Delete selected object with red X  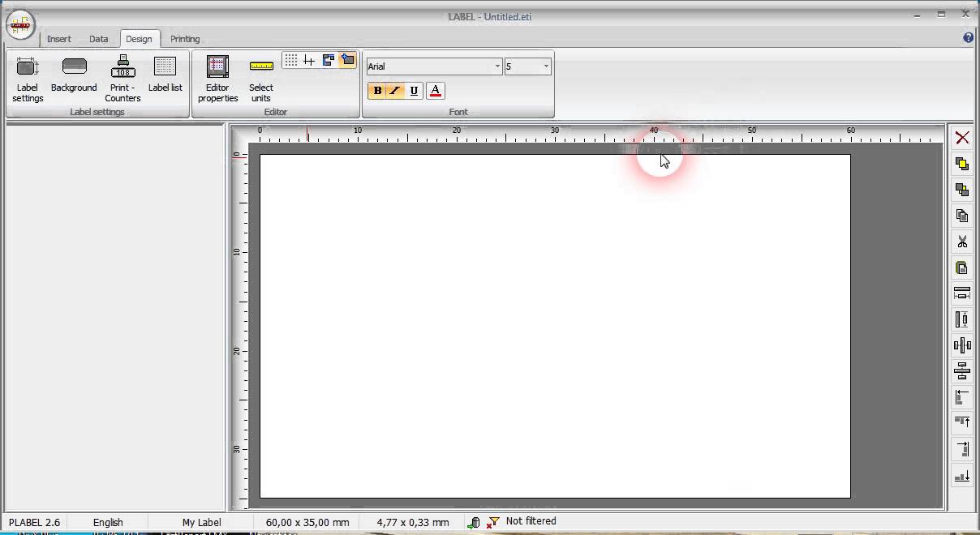962,138
